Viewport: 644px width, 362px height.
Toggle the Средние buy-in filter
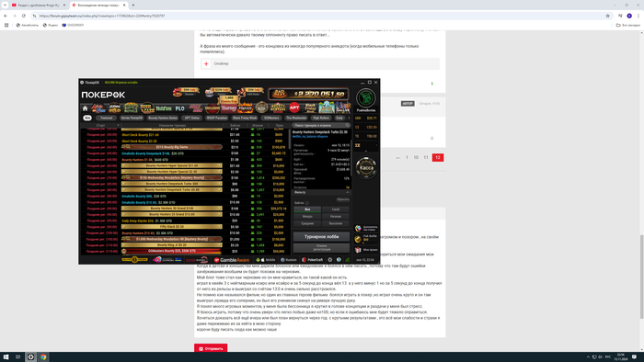(307, 223)
